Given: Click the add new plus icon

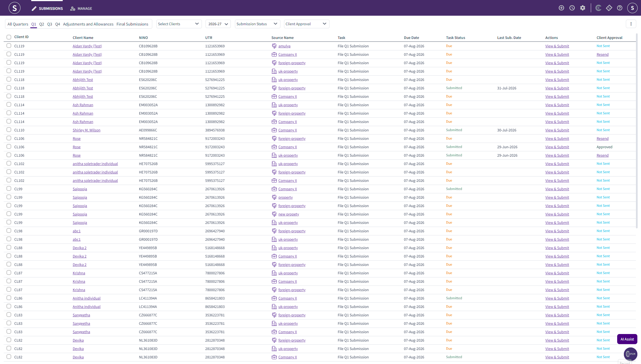Looking at the screenshot, I should coord(561,8).
